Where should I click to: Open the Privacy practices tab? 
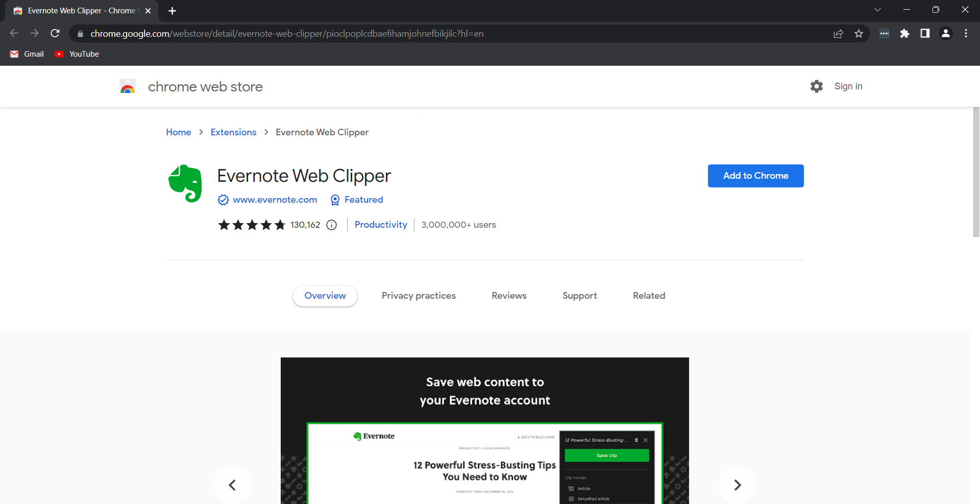coord(419,296)
